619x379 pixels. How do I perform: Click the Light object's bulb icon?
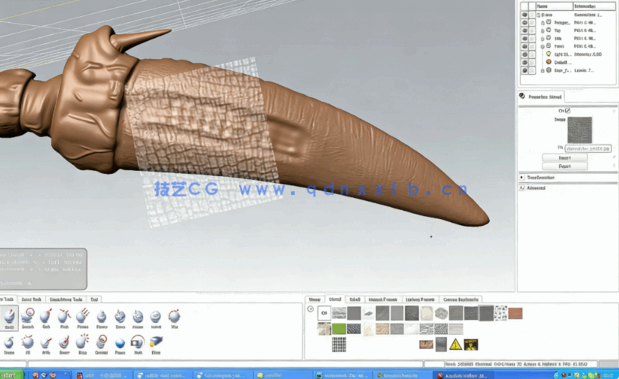coord(548,54)
